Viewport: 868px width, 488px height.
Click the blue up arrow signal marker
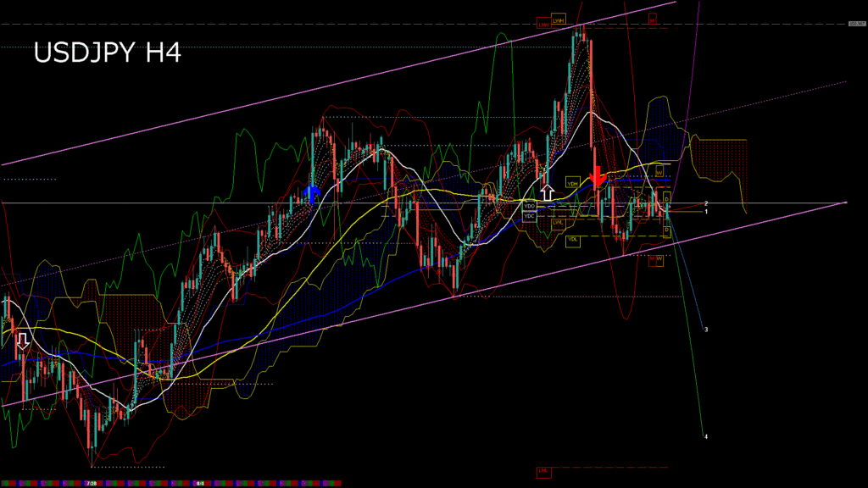pyautogui.click(x=311, y=193)
